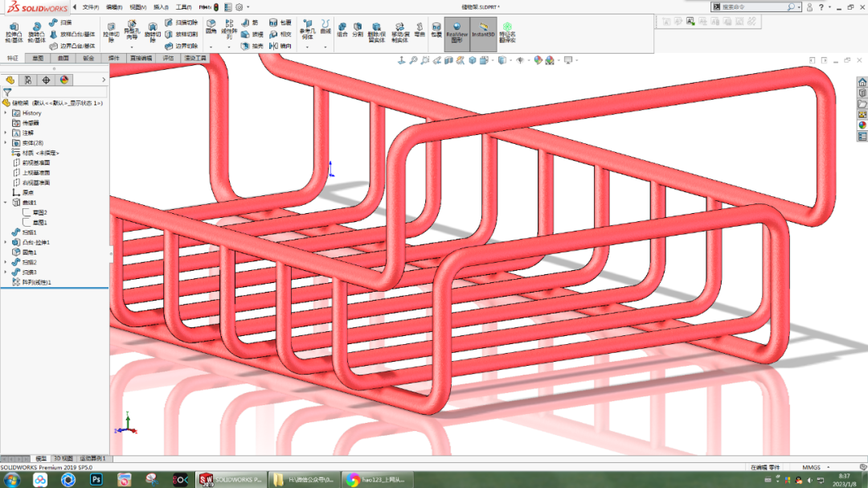868x488 pixels.
Task: Switch to the 钣金 sheet metal ribbon tab
Action: 88,59
